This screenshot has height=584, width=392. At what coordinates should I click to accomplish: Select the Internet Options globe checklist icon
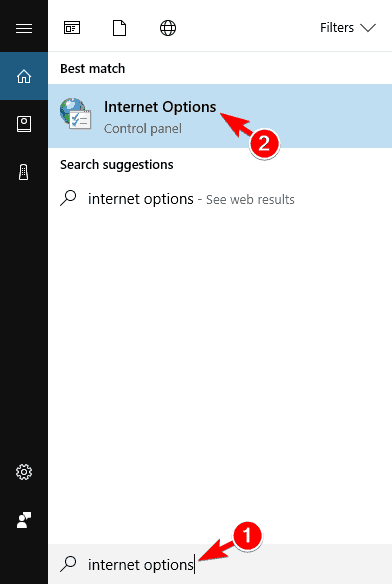pos(76,114)
